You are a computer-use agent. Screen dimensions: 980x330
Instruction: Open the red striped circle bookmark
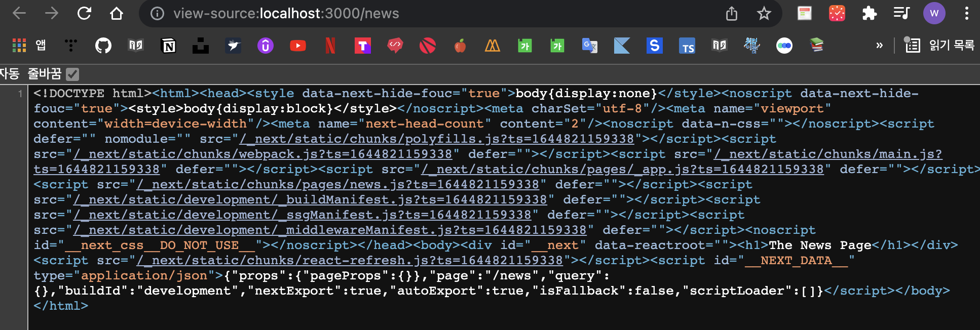click(428, 46)
